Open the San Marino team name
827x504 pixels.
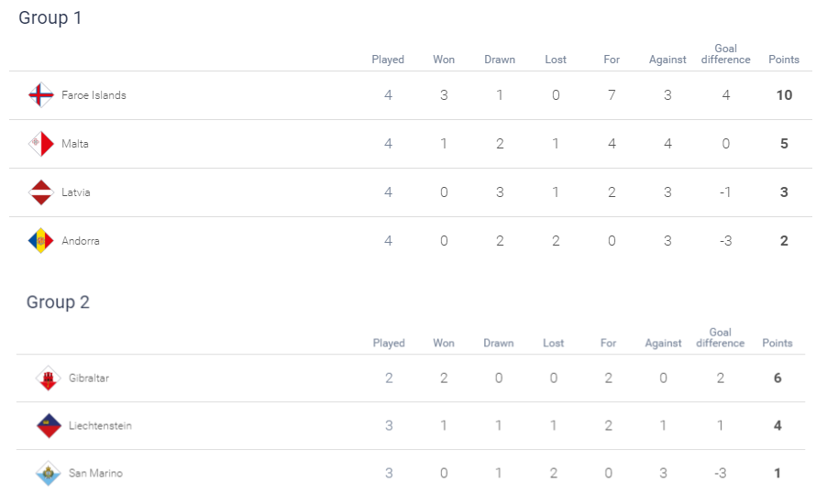tap(95, 473)
